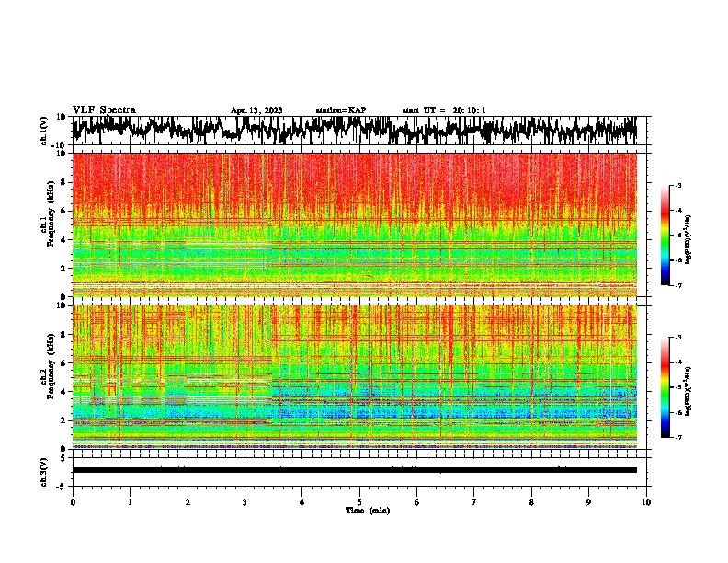Image resolution: width=728 pixels, height=563 pixels.
Task: Click time axis tick label "9"
Action: click(x=589, y=502)
